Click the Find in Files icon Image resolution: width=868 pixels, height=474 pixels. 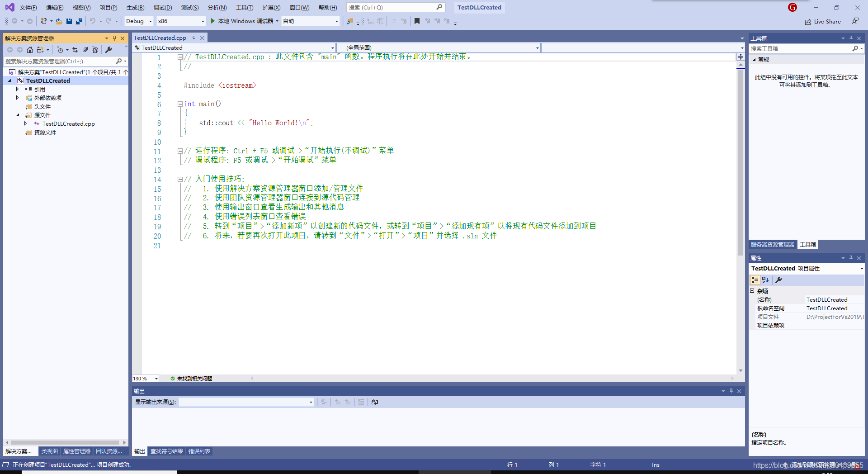pyautogui.click(x=350, y=21)
